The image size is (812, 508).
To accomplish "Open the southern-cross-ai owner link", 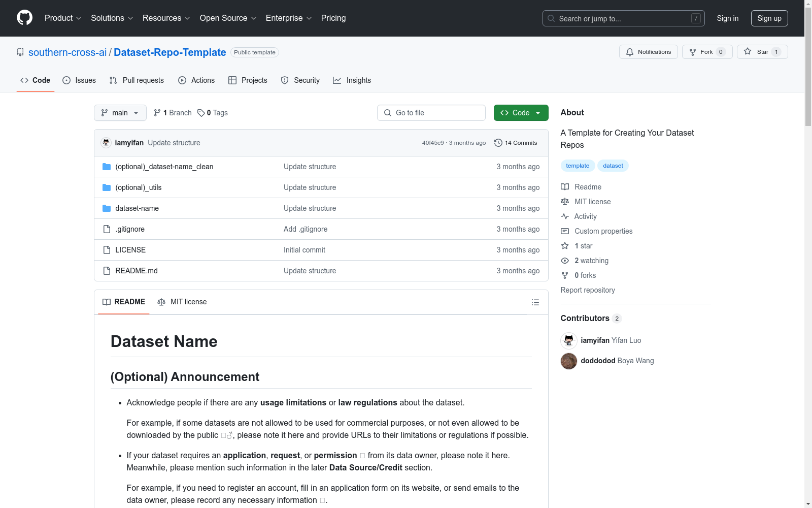I will (x=67, y=52).
